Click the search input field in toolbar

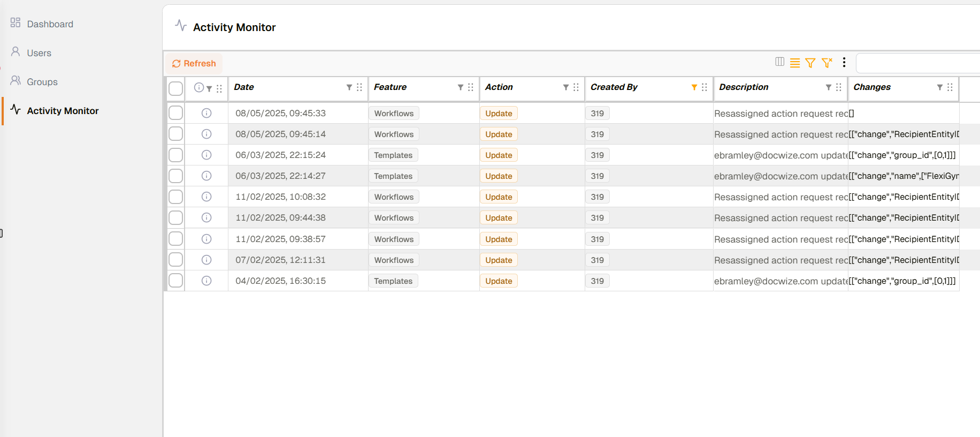[917, 63]
